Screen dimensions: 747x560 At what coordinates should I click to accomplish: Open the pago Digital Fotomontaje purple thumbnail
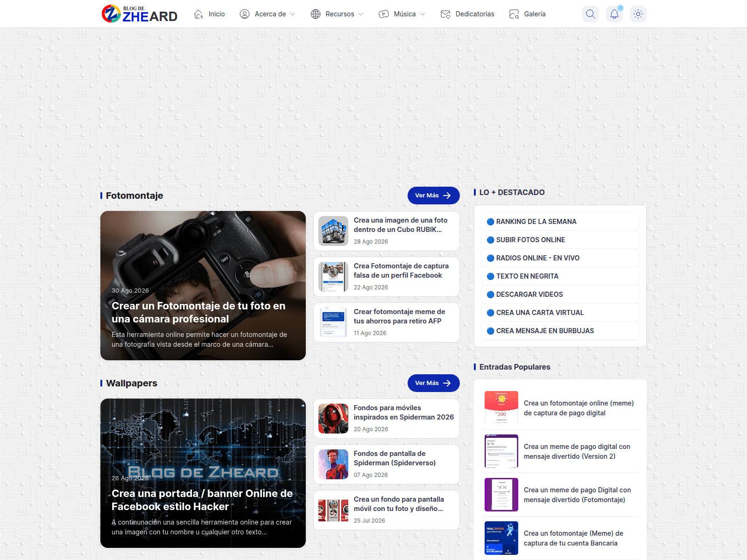pos(501,495)
